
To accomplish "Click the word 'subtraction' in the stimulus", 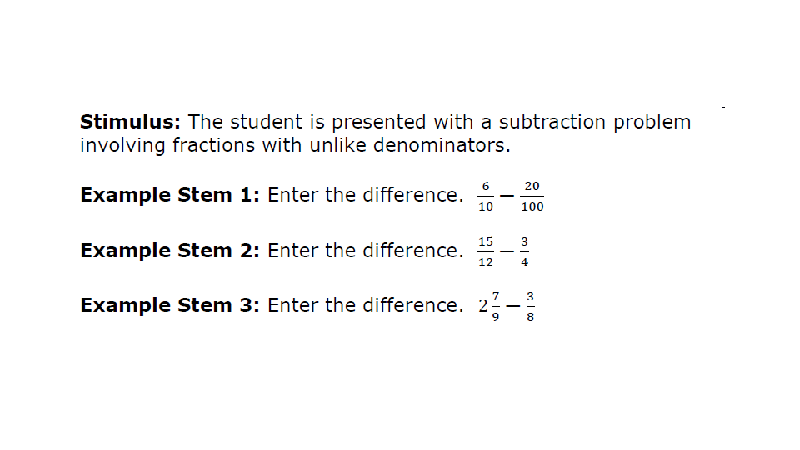I will click(552, 122).
